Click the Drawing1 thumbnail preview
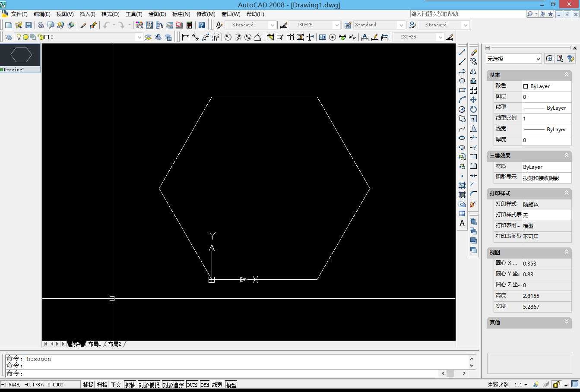Viewport: 580px width, 392px height. click(21, 55)
